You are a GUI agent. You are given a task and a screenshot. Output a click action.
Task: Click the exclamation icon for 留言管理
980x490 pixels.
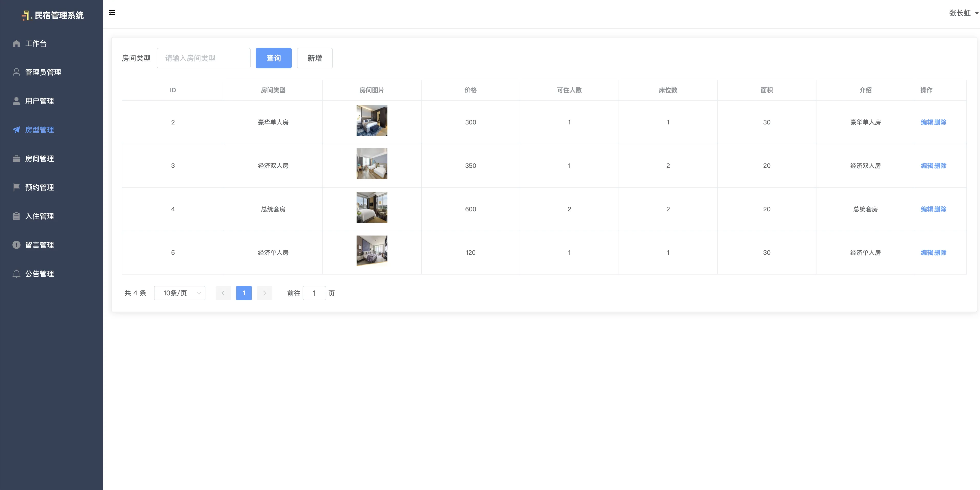16,245
